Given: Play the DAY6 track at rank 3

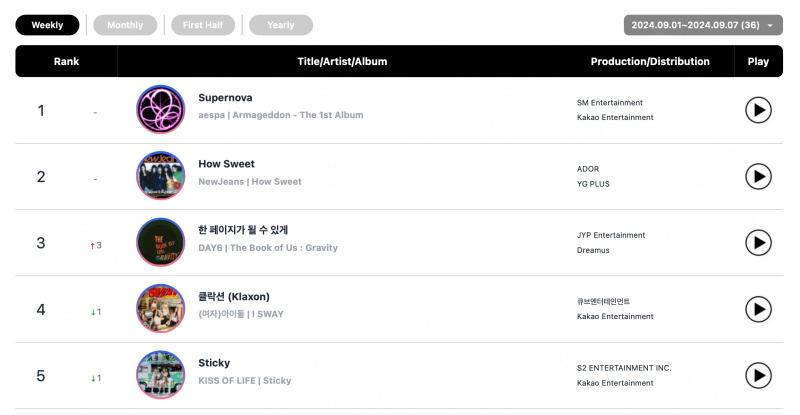Looking at the screenshot, I should tap(758, 243).
